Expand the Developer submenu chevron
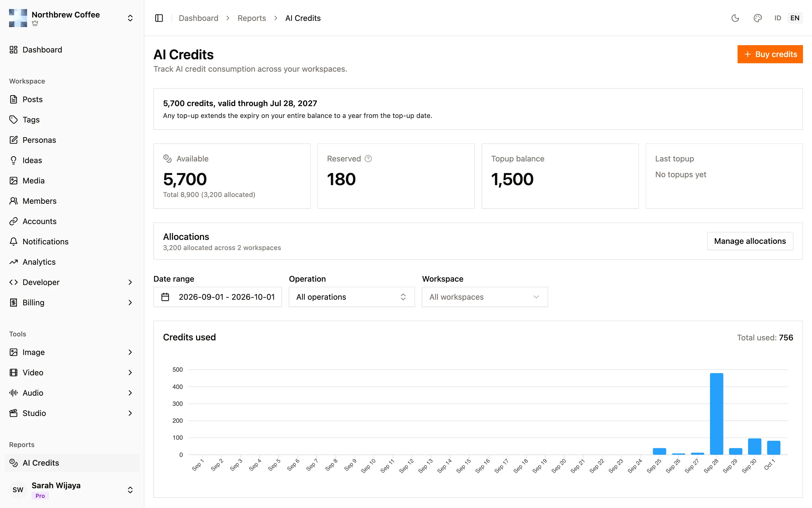 tap(130, 282)
